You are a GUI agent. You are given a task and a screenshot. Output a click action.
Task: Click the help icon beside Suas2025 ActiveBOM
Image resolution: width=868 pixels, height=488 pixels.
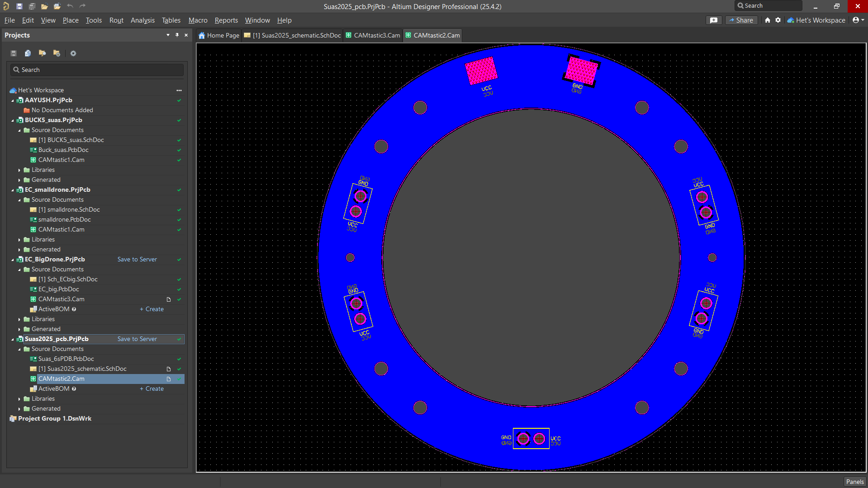pyautogui.click(x=74, y=389)
